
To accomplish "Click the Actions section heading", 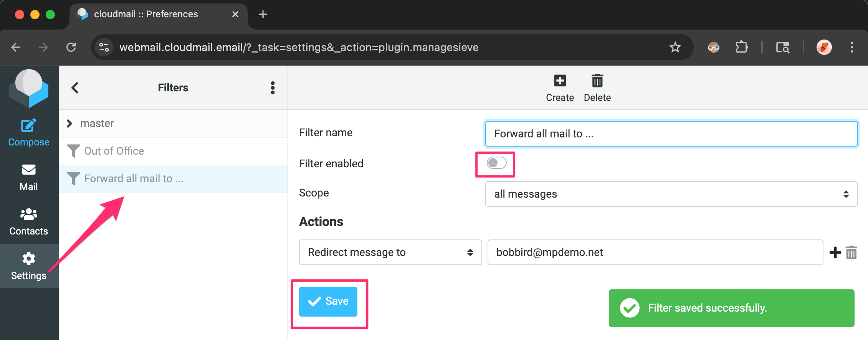I will pos(321,222).
